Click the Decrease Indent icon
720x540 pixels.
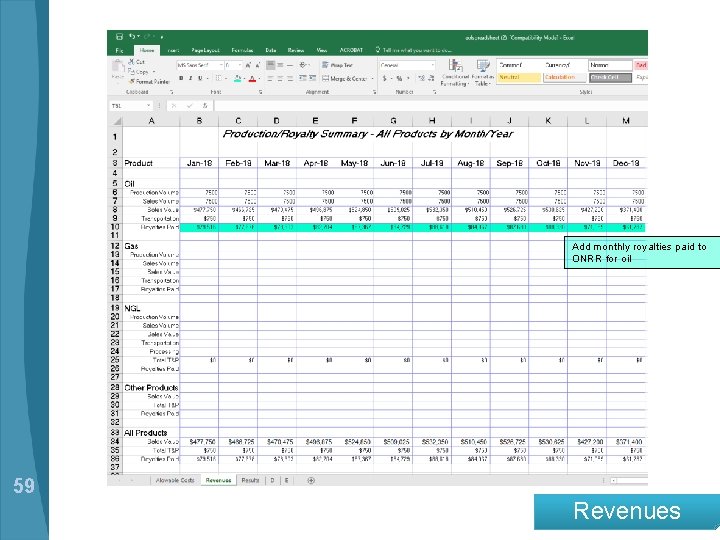[x=303, y=79]
